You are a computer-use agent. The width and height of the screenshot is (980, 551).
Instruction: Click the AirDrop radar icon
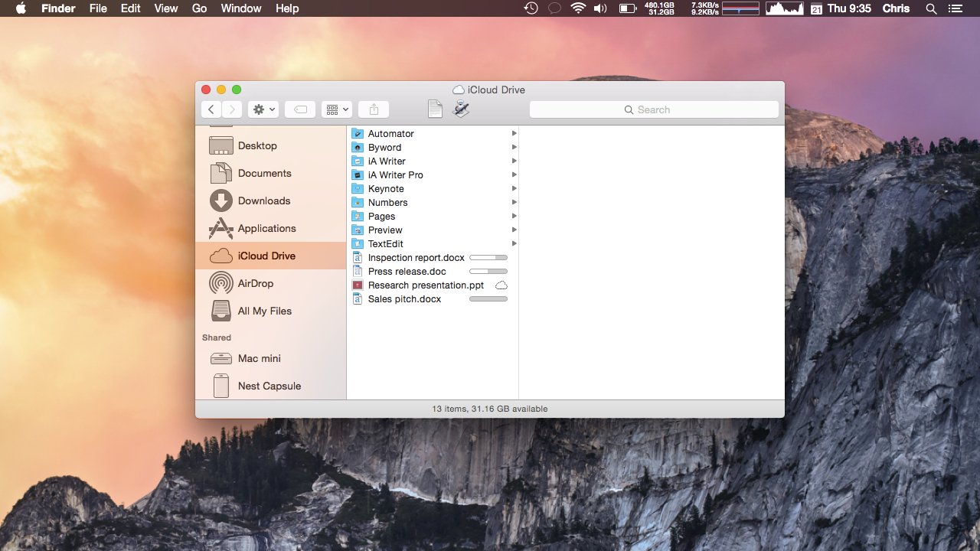click(221, 283)
